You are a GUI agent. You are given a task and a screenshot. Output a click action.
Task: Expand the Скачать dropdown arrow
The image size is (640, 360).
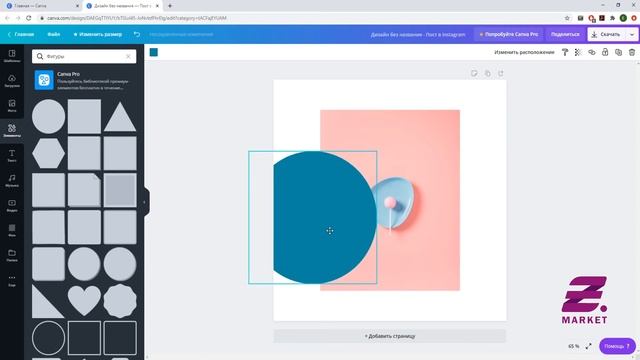coord(632,34)
